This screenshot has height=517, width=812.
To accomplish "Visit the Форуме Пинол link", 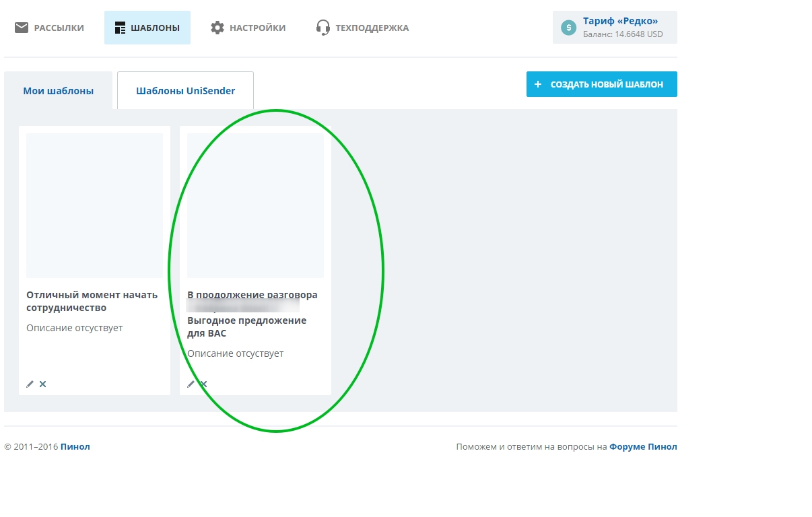I will pos(643,447).
